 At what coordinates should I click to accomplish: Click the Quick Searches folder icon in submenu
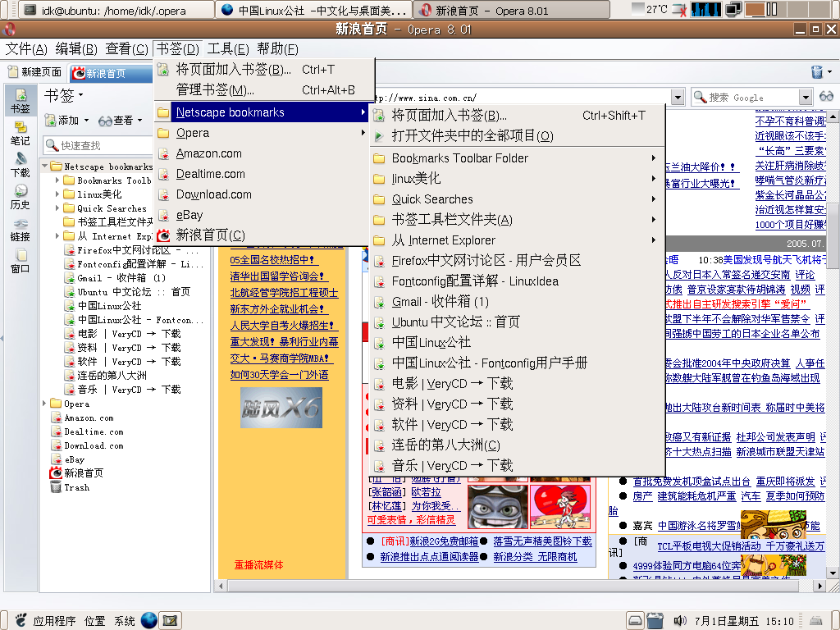379,200
